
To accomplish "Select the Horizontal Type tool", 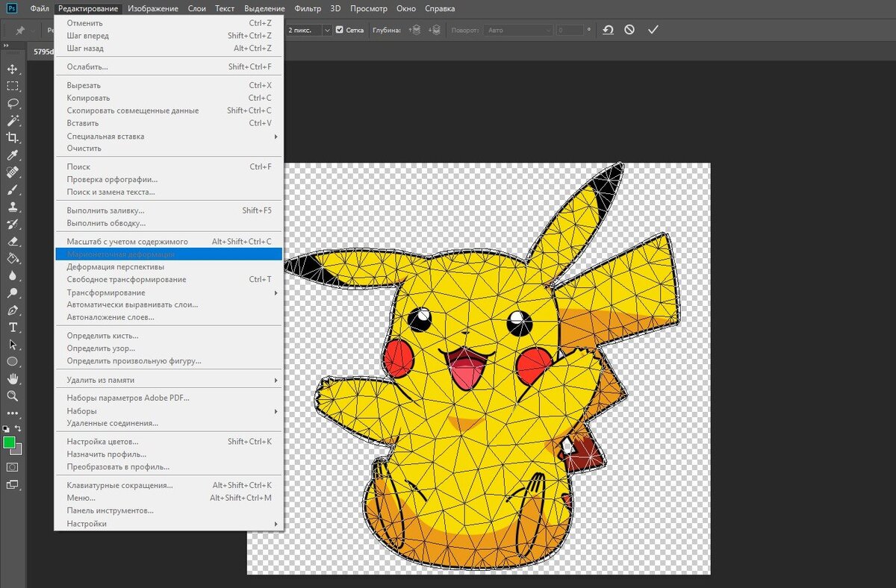I will tap(13, 328).
